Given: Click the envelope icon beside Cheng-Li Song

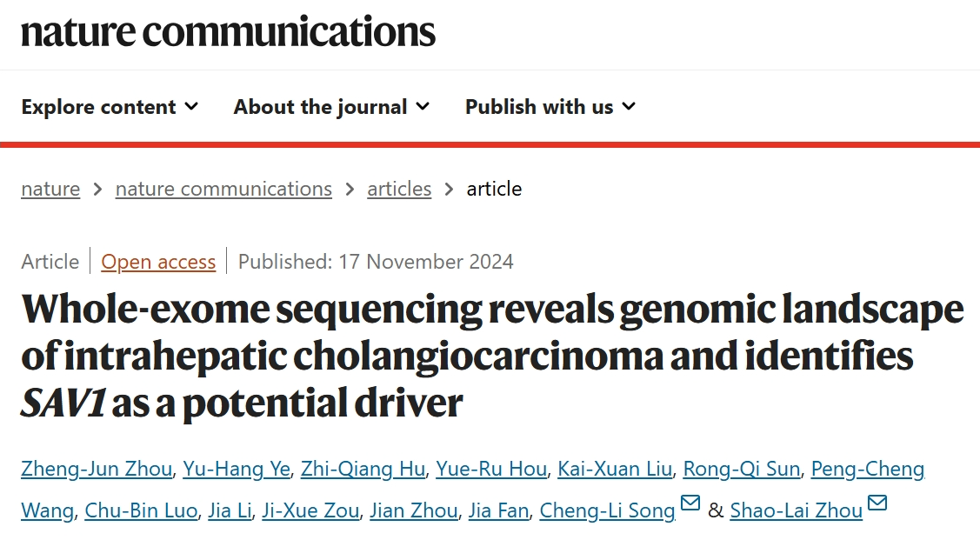Looking at the screenshot, I should 690,503.
